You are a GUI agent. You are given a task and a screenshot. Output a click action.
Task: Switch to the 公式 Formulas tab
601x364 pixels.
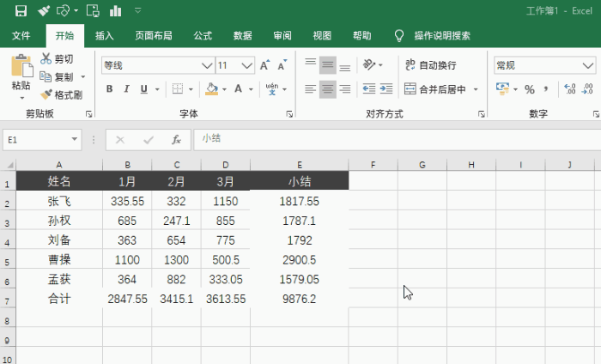click(203, 36)
